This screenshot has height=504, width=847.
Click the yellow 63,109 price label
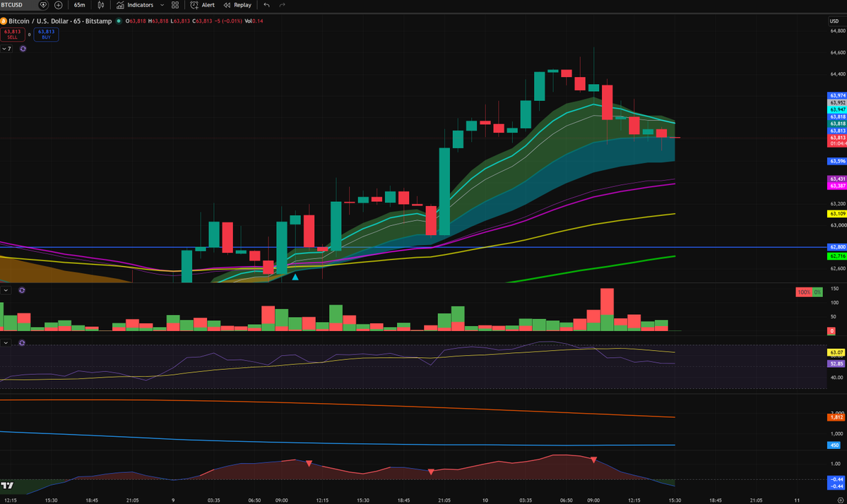837,214
